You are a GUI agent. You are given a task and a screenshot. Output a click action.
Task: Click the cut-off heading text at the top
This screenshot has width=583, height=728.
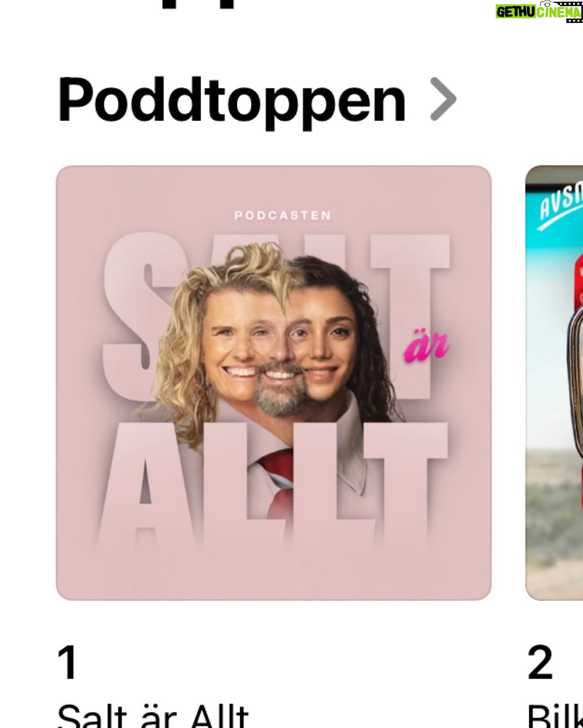(x=199, y=4)
